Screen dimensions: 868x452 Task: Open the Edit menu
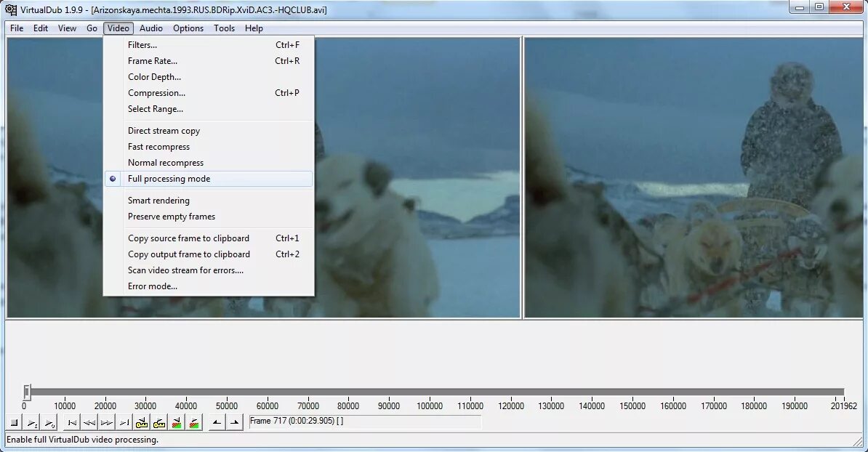tap(41, 28)
